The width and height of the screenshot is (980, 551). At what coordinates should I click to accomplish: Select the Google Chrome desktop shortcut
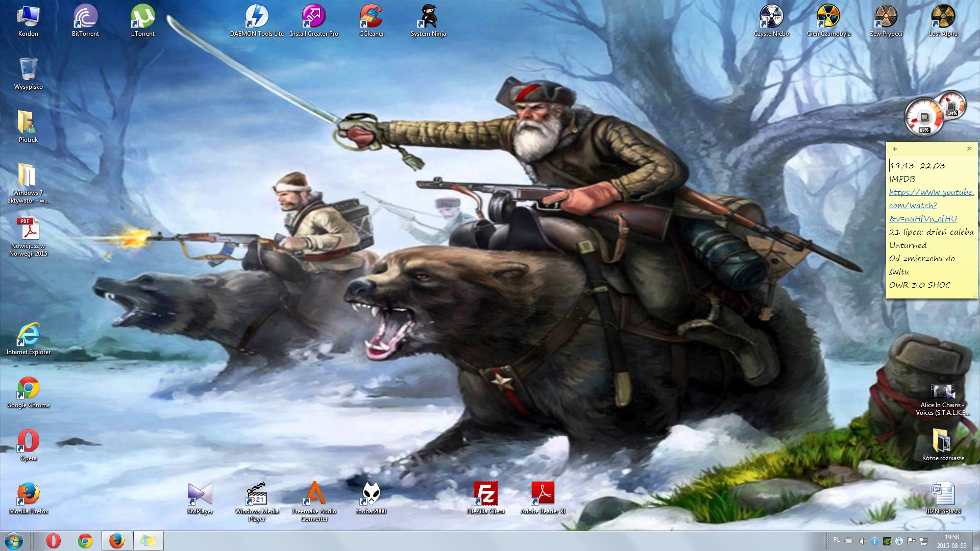28,393
